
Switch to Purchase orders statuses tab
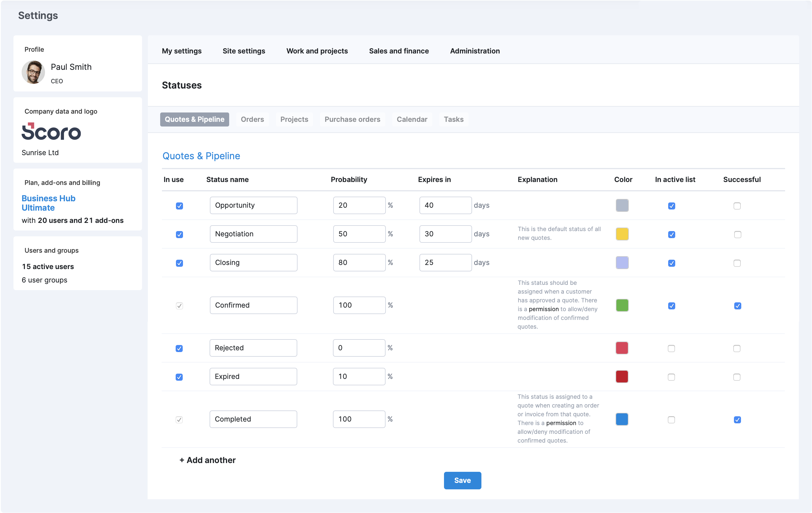(x=353, y=119)
